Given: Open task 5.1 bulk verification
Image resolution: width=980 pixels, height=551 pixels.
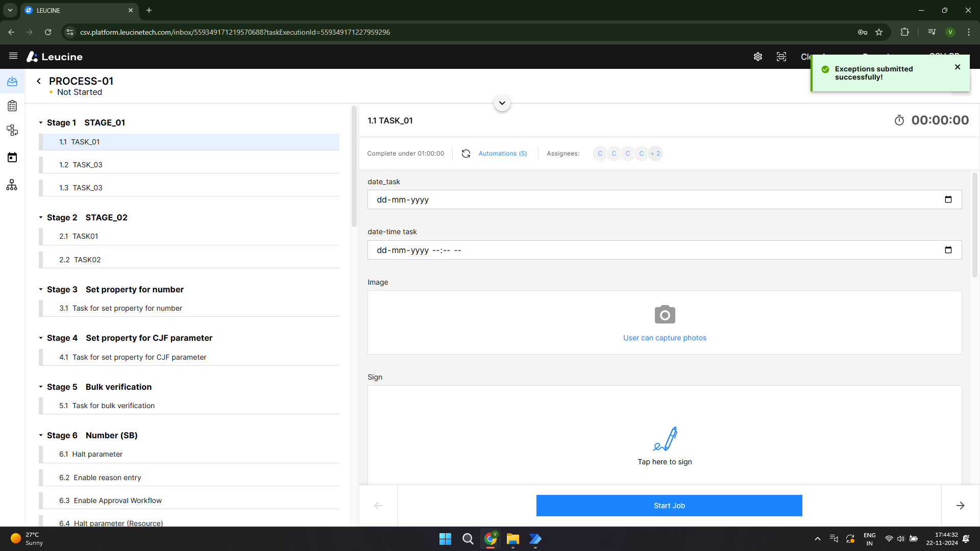Looking at the screenshot, I should [189, 406].
